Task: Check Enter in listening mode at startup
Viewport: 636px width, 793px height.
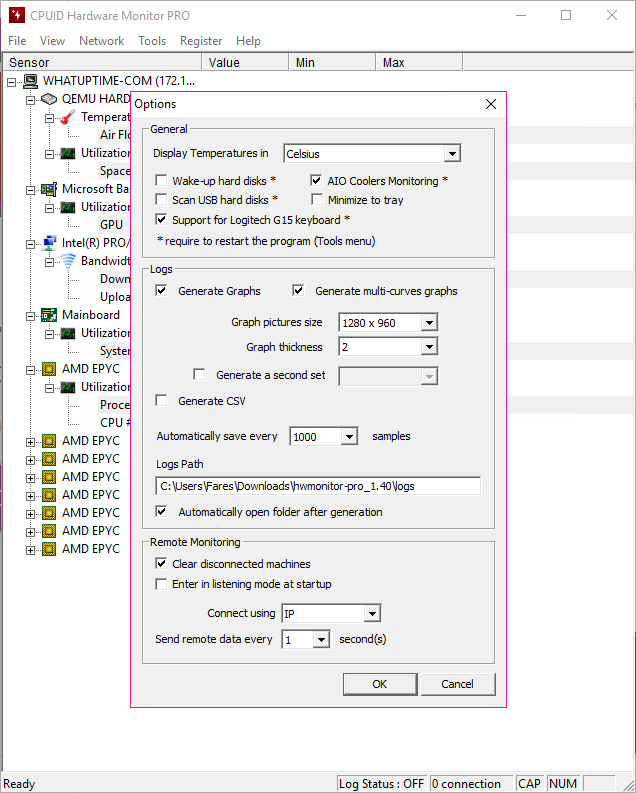Action: click(161, 584)
